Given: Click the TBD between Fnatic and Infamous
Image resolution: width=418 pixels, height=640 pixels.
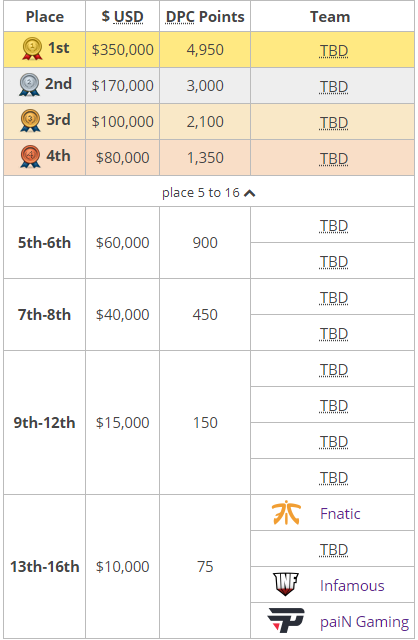Looking at the screenshot, I should pos(334,549).
